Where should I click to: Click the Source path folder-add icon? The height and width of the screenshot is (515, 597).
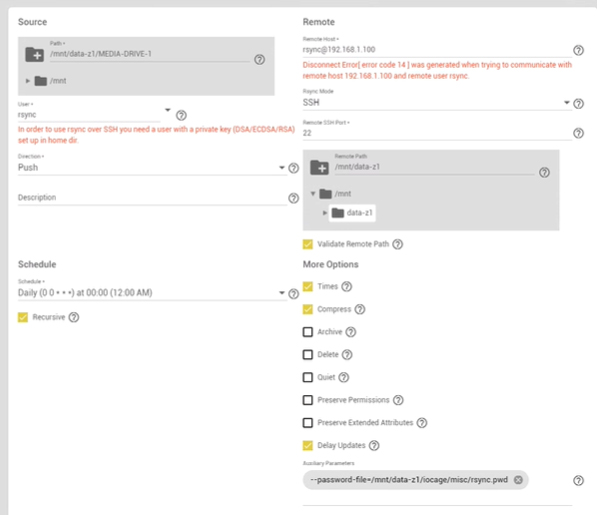tap(34, 54)
